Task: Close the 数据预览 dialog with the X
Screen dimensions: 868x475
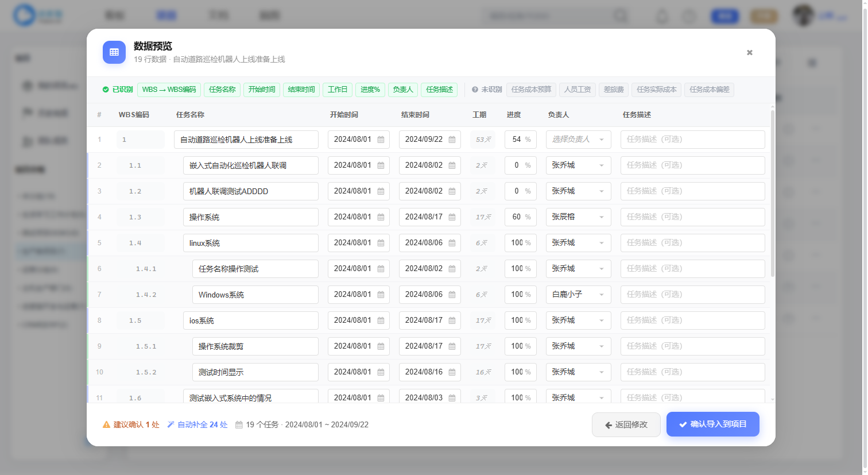Action: coord(749,52)
